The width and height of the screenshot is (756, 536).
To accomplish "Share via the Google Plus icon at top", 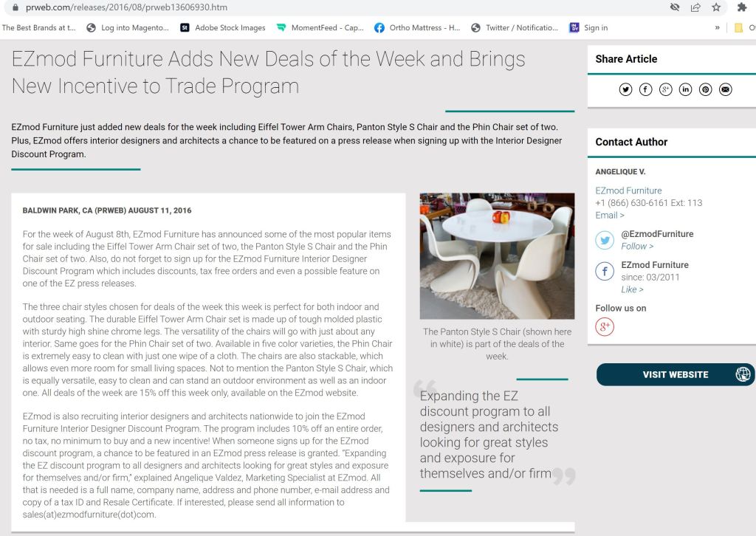I will tap(665, 89).
